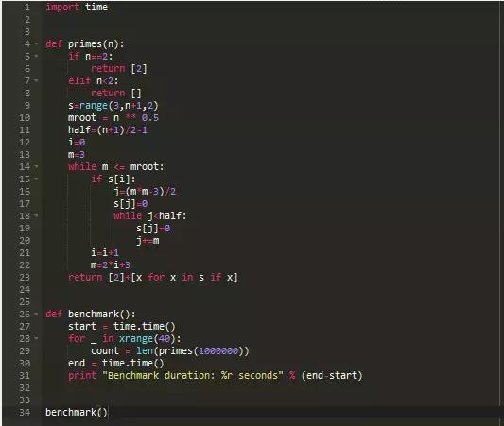The height and width of the screenshot is (426, 504).
Task: Click 'i=i+1' on line 21
Action: coord(105,252)
